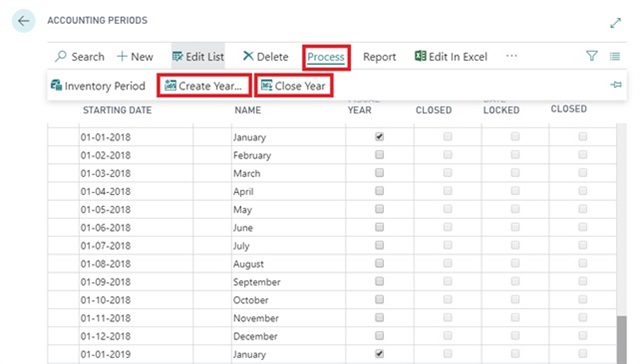Switch to Edit List mode
The image size is (640, 364).
(x=198, y=56)
